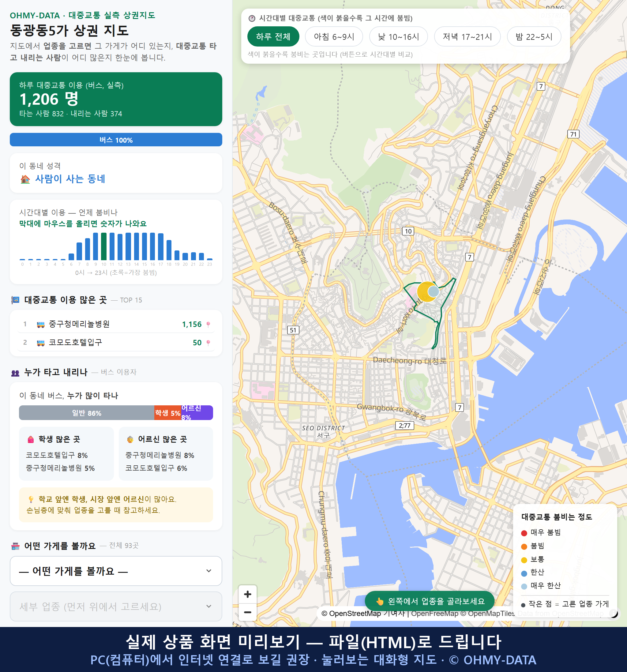Click the orange 학생 5% segment
Screen dimensions: 627x672
pos(168,413)
